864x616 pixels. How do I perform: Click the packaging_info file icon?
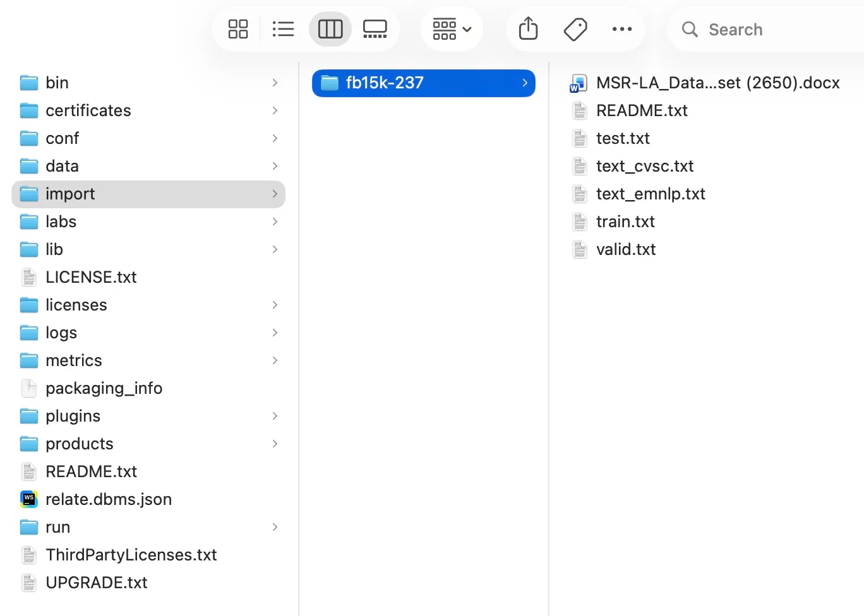coord(29,388)
